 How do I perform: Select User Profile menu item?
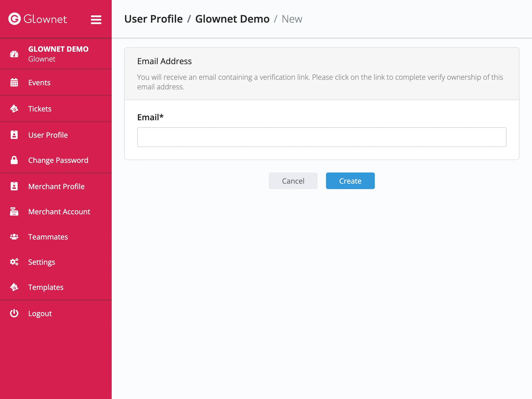[56, 135]
